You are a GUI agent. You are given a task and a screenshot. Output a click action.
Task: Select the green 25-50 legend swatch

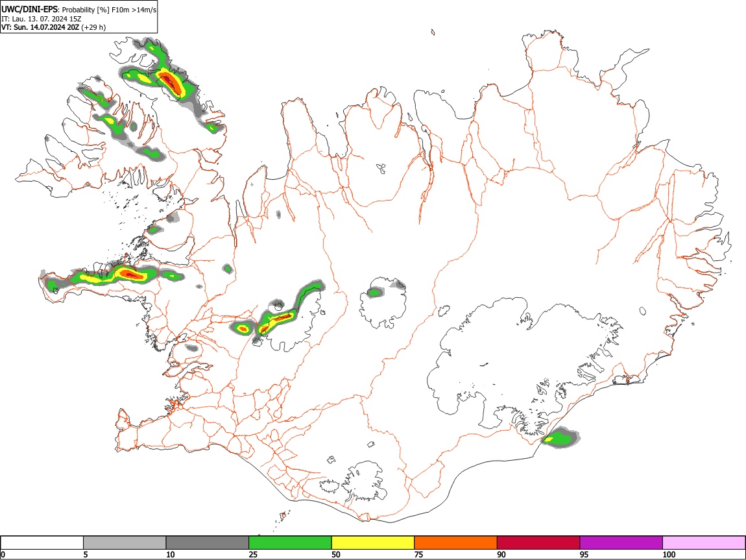coord(290,543)
